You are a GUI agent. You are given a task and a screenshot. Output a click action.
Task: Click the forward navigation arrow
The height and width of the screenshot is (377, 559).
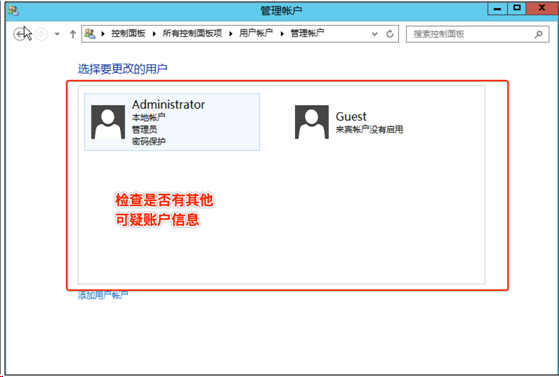tap(41, 34)
